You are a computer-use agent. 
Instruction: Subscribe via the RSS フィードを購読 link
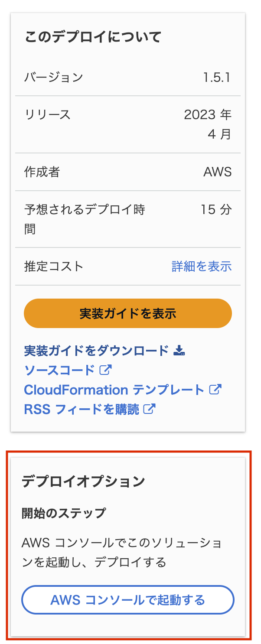tap(82, 409)
